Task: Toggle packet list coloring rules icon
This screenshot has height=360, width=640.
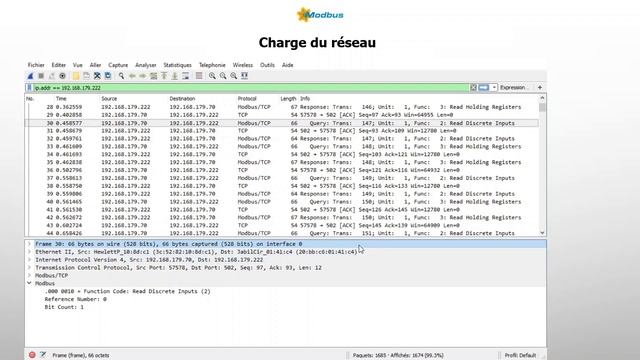Action: [199, 76]
